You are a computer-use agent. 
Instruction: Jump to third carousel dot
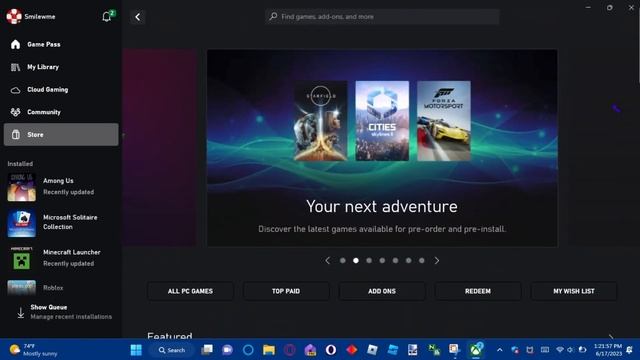[x=369, y=260]
